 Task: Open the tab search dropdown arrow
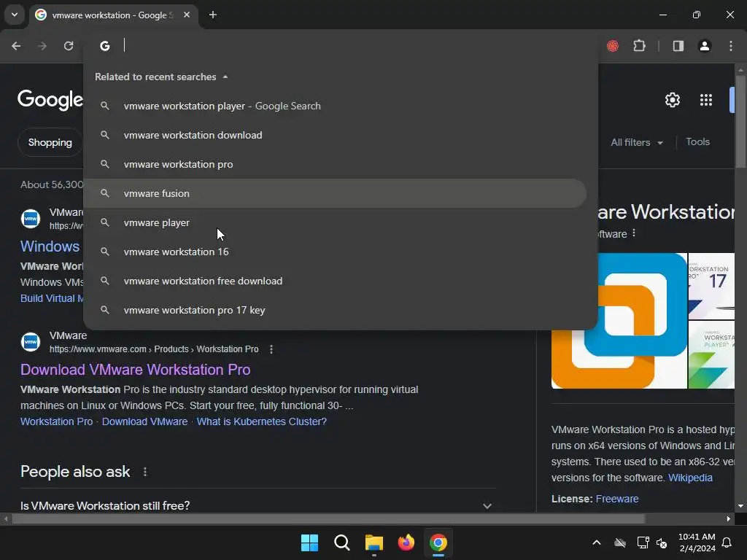point(15,15)
